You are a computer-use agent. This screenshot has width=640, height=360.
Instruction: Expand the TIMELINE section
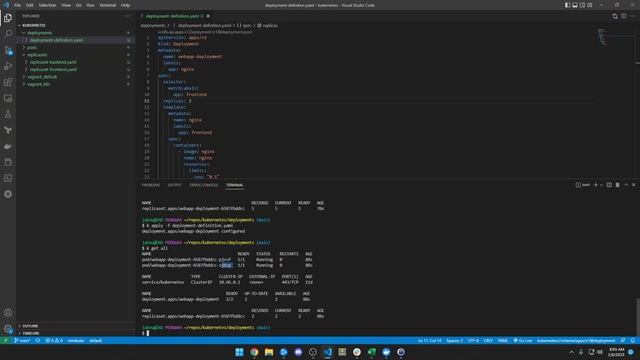[31, 333]
